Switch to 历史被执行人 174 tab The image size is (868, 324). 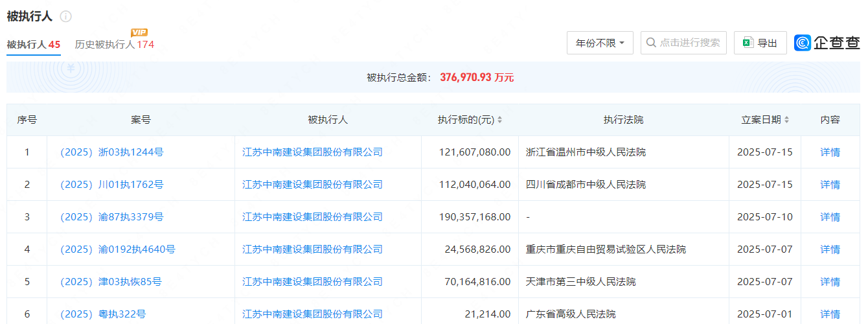pos(115,45)
